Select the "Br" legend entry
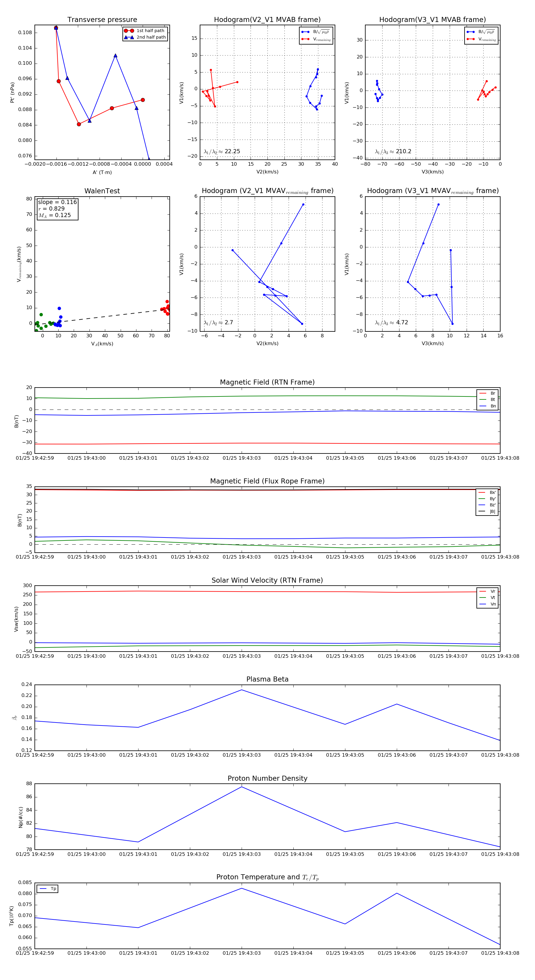Image resolution: width=535 pixels, height=980 pixels. (487, 393)
